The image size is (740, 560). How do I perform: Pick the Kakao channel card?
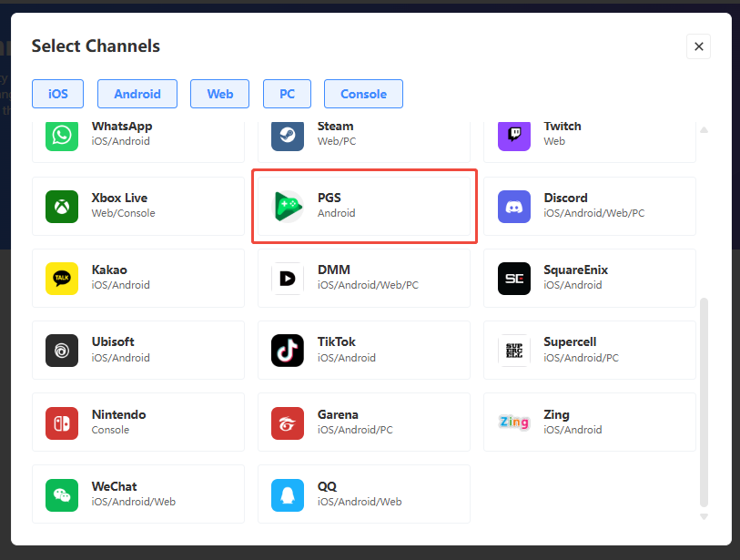pos(138,279)
